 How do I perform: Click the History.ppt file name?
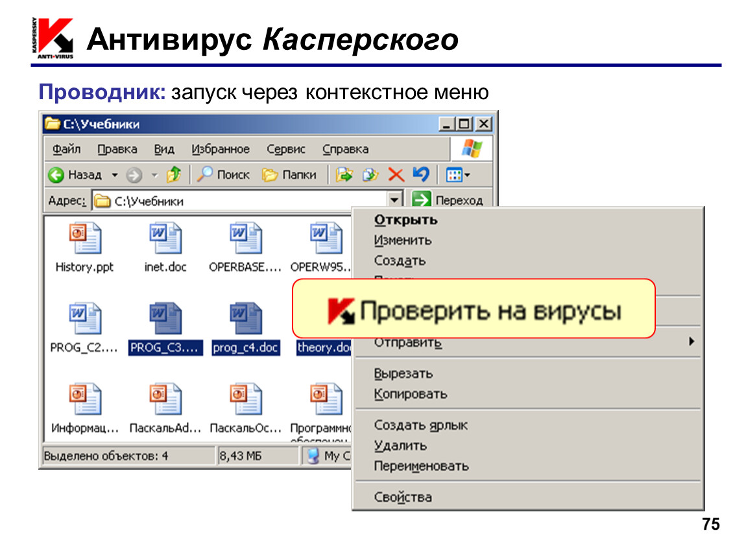click(x=85, y=267)
